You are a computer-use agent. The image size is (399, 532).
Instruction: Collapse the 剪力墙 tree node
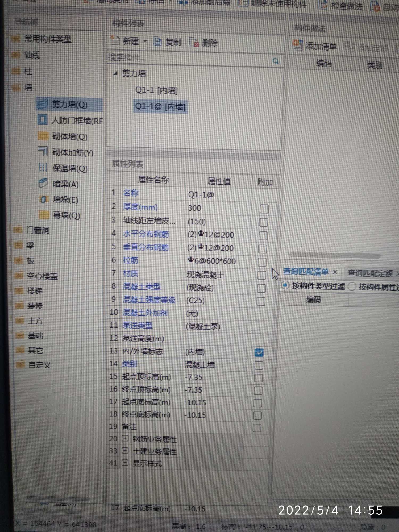115,73
